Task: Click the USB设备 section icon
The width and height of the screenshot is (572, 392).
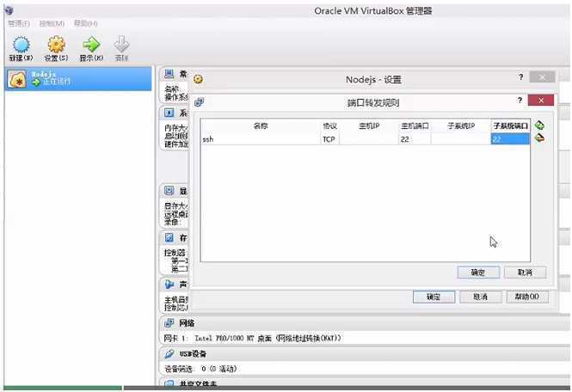Action: [169, 353]
